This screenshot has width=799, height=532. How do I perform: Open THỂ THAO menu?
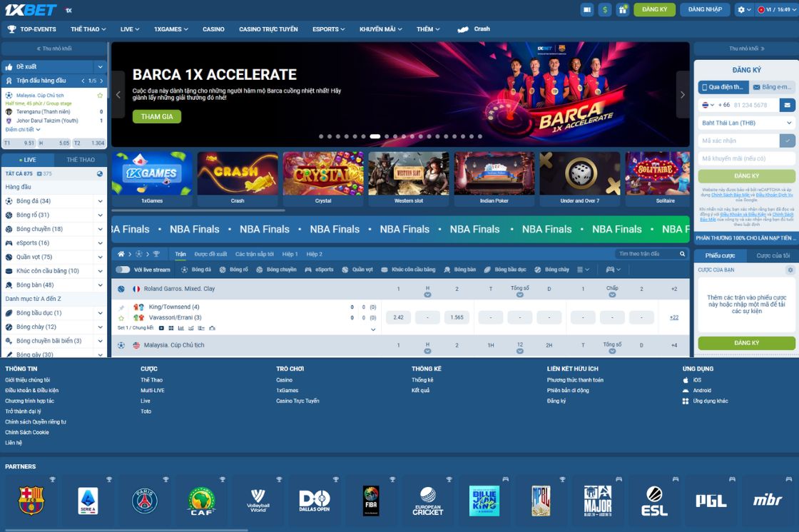pyautogui.click(x=88, y=29)
